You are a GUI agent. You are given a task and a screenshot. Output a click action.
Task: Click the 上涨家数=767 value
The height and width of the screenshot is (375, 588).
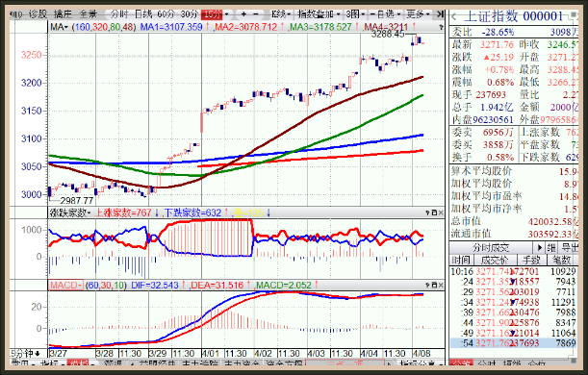[x=122, y=212]
